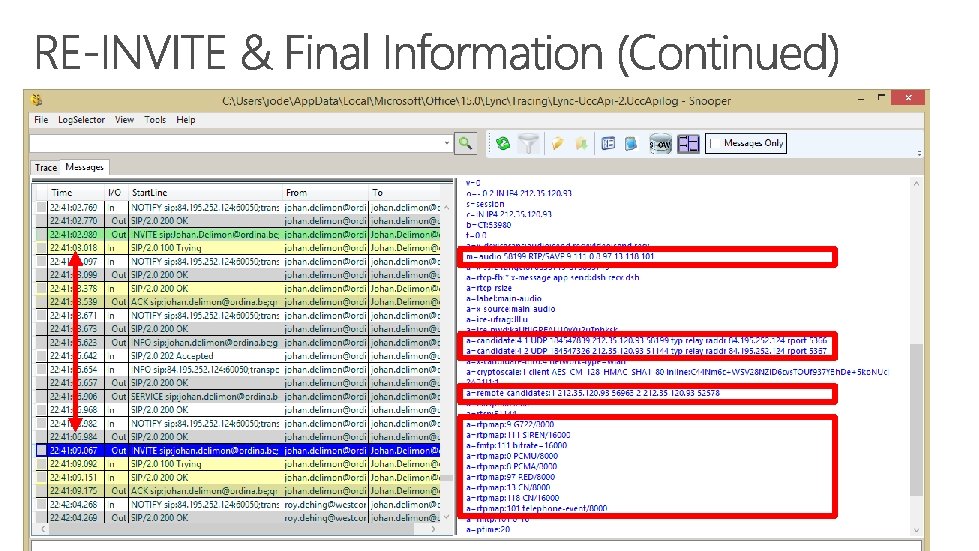
Task: Switch to the Trace tab
Action: pyautogui.click(x=46, y=167)
